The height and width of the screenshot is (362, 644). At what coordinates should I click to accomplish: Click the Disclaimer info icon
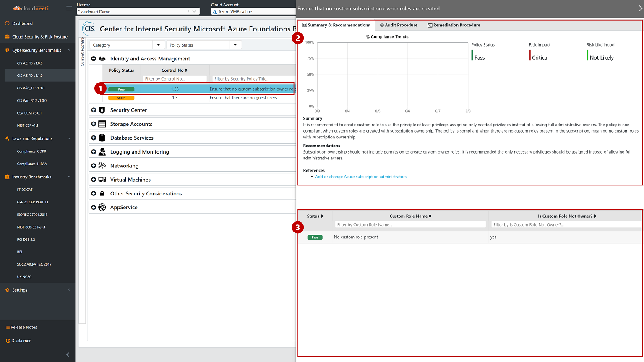8,341
